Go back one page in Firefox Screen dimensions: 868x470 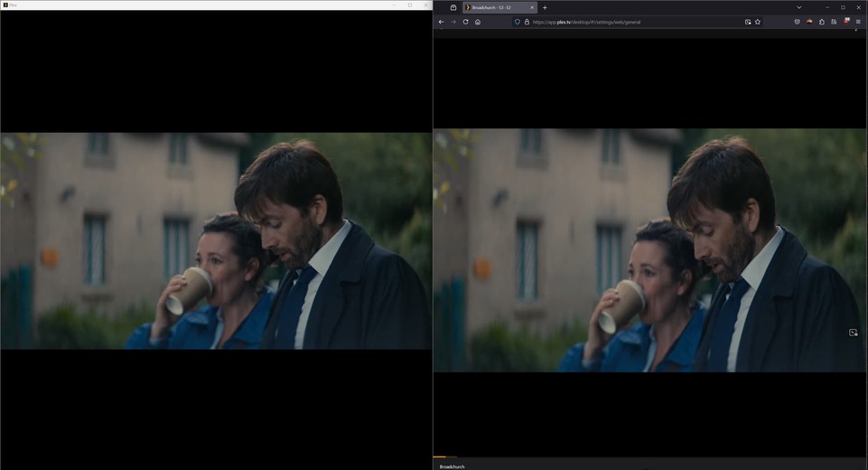[x=441, y=22]
